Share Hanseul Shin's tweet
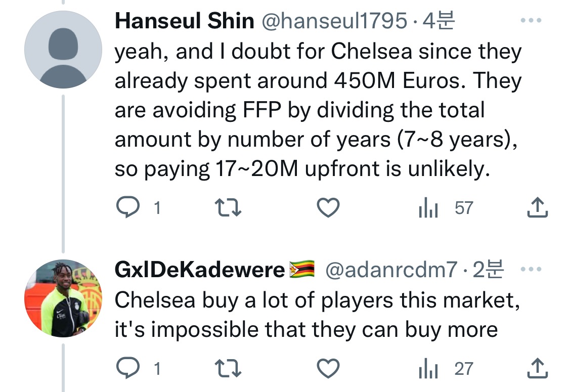Image resolution: width=569 pixels, height=392 pixels. point(537,208)
